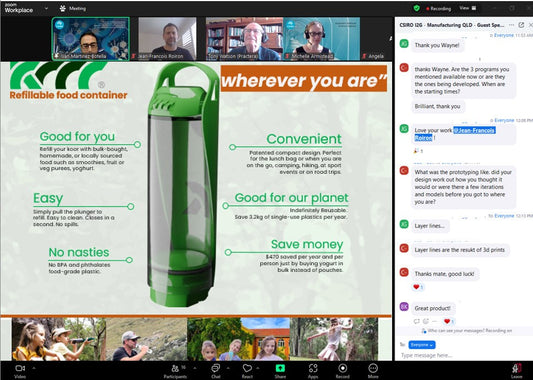Click the Great product! message bubble
Screen dimensions: 533x380
(x=432, y=308)
